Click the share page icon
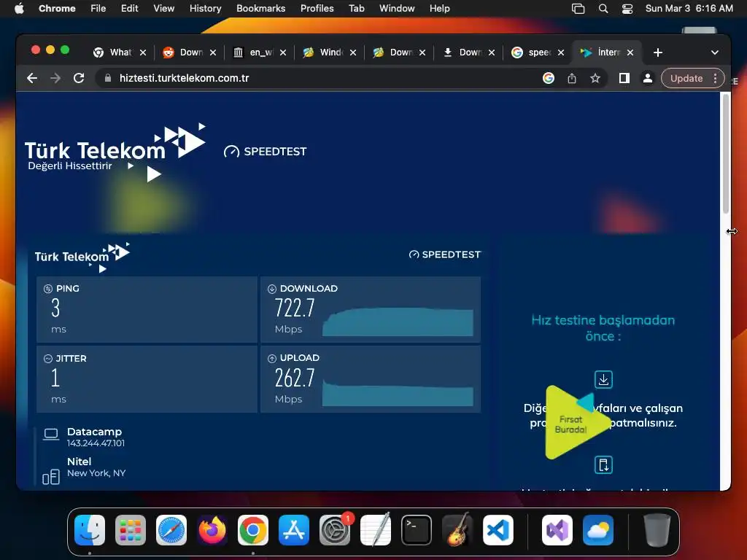 click(572, 78)
